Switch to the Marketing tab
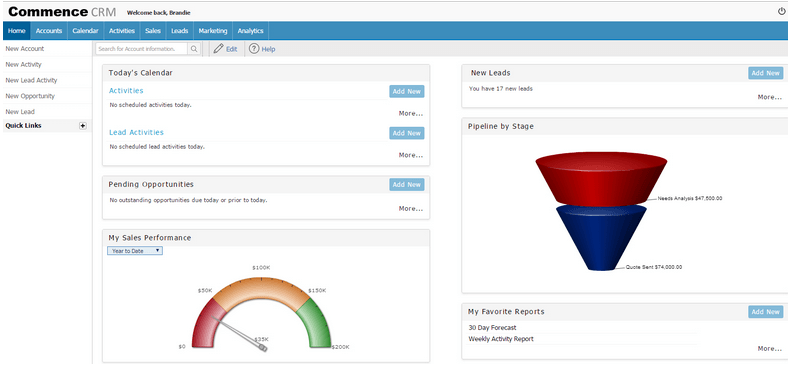Viewport: 796px width, 368px height. (213, 30)
